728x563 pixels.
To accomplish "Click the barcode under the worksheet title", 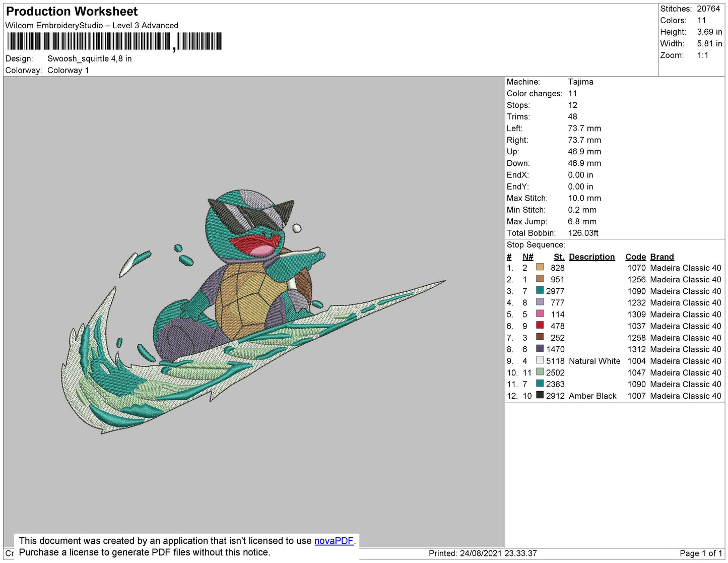I will (x=114, y=41).
